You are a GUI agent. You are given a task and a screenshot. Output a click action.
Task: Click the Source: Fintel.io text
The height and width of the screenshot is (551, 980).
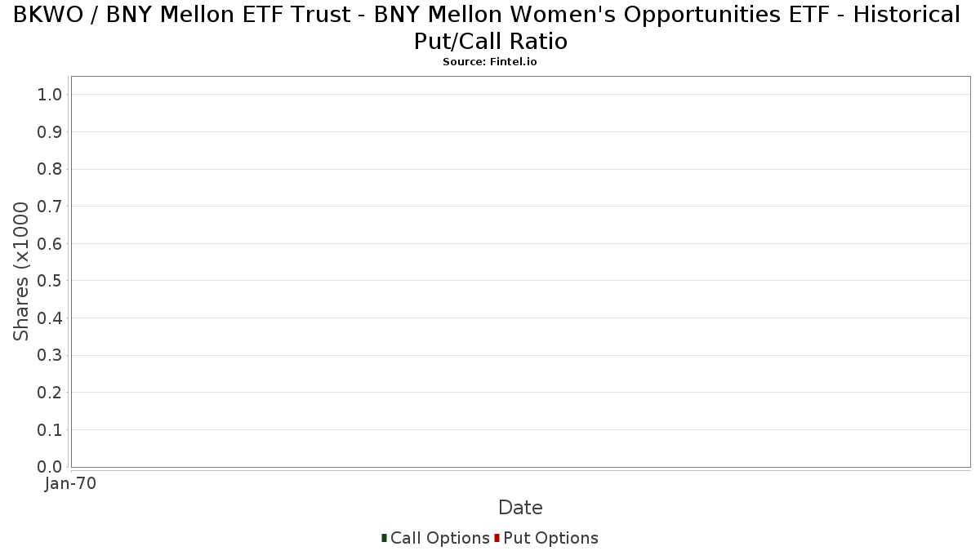[490, 62]
